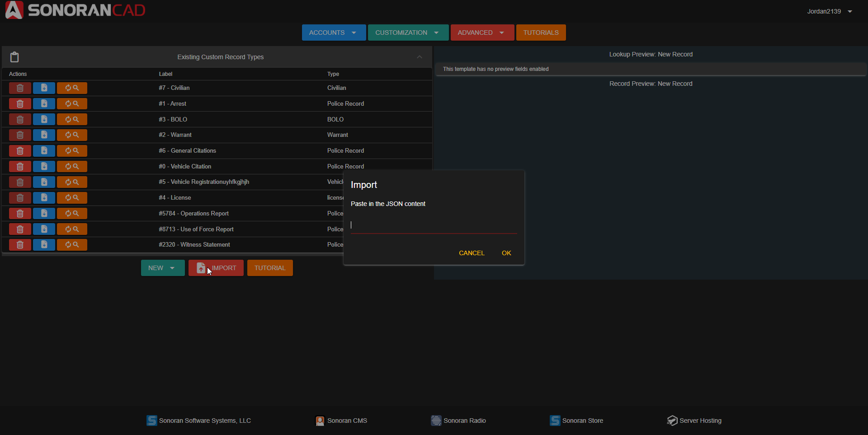The image size is (868, 435).
Task: Delete the #2320 - Witness Statement record
Action: [x=20, y=245]
